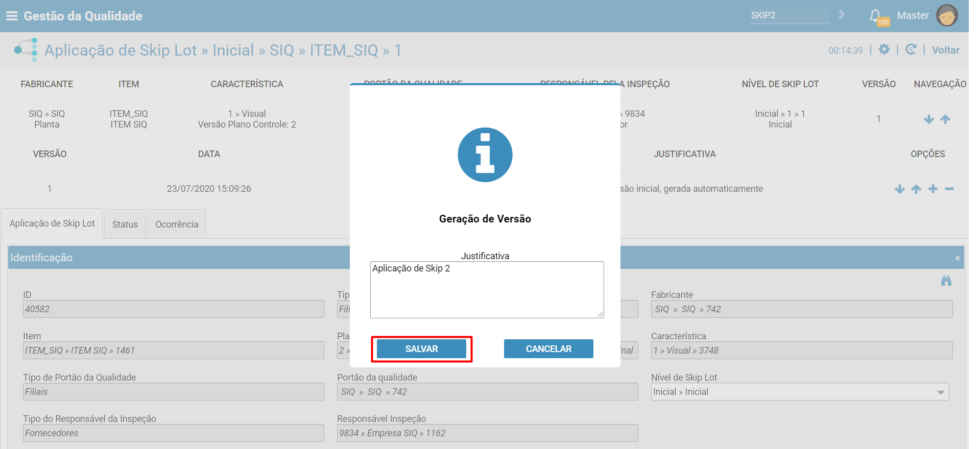Viewport: 980px width, 449px height.
Task: Click the notifications bell icon
Action: (x=875, y=15)
